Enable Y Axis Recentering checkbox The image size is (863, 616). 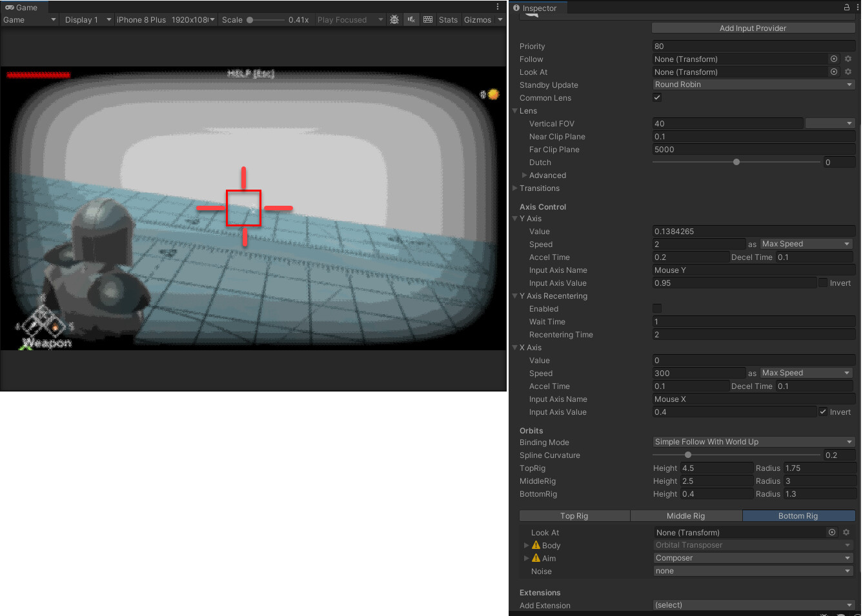pyautogui.click(x=656, y=308)
